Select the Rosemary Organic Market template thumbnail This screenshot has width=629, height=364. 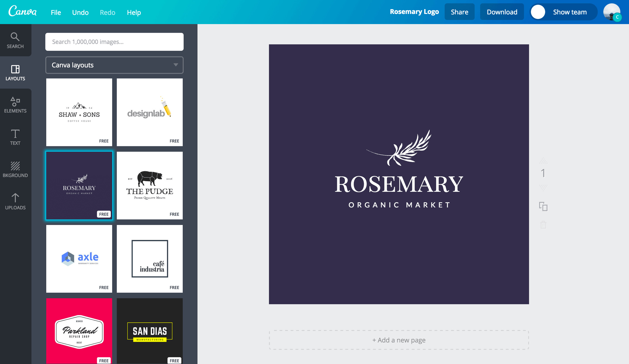tap(79, 186)
